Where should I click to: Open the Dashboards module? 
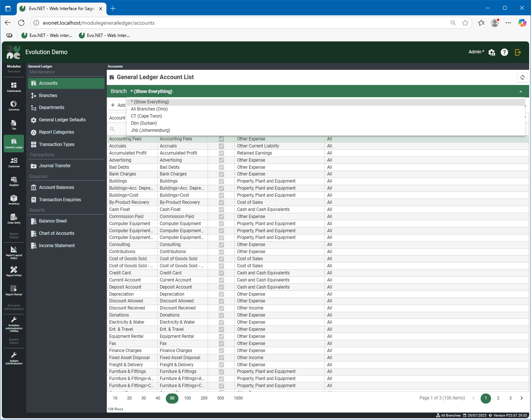click(x=14, y=87)
